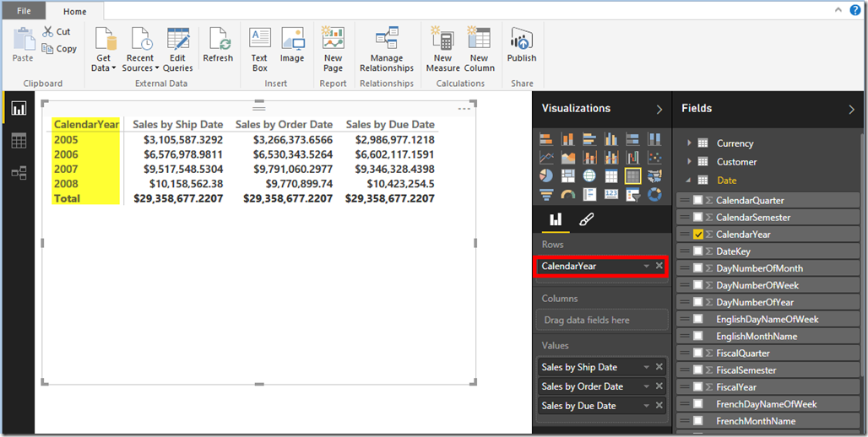Choose the funnel chart visualization
This screenshot has width=868, height=437.
tap(545, 194)
